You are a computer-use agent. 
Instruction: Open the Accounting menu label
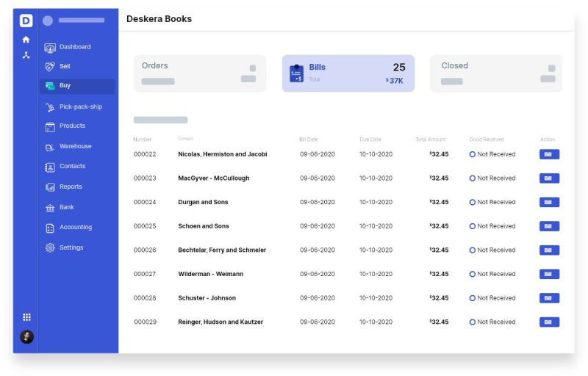[76, 227]
